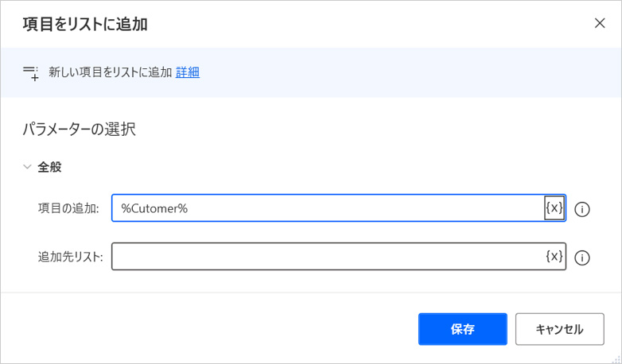Click empty area of blue description banner
The image size is (622, 364).
tap(398, 72)
